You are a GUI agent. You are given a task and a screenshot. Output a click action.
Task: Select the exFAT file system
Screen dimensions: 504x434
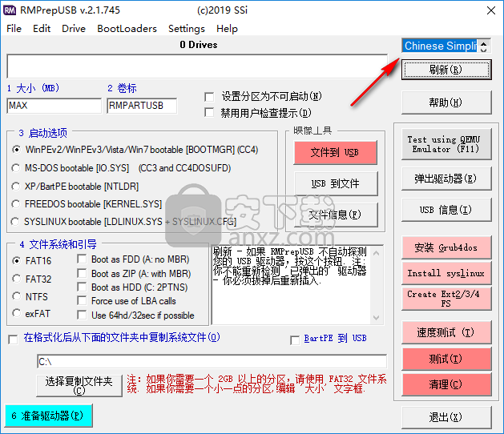[16, 313]
